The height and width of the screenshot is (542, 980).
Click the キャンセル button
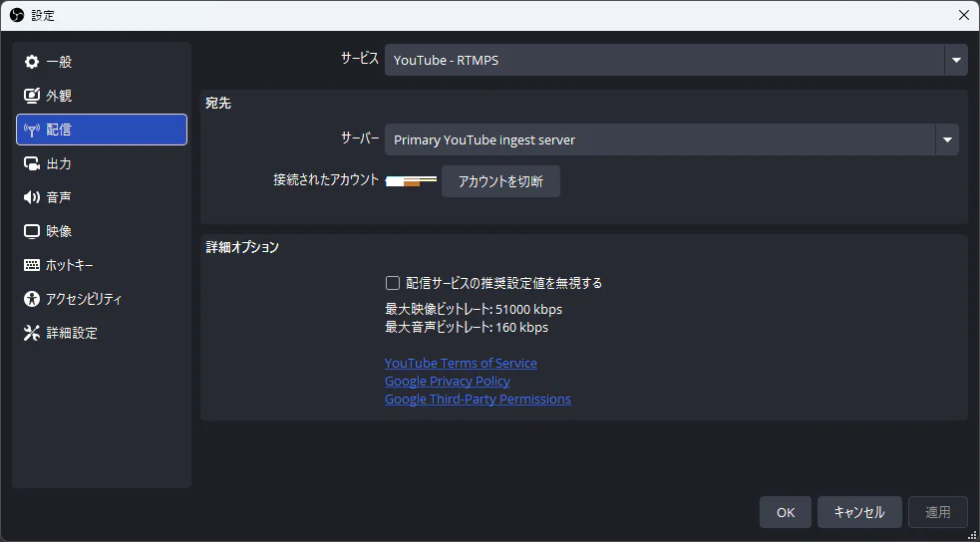(858, 512)
